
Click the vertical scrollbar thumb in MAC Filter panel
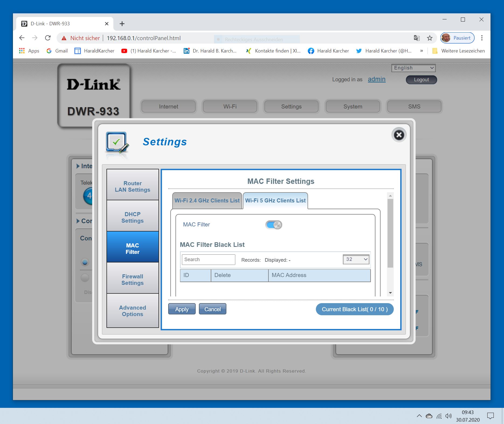click(390, 233)
